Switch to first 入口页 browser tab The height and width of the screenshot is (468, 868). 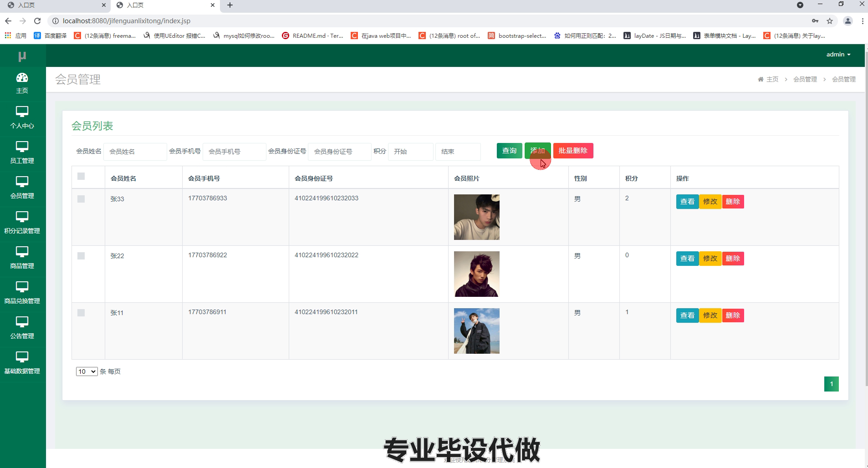point(55,5)
